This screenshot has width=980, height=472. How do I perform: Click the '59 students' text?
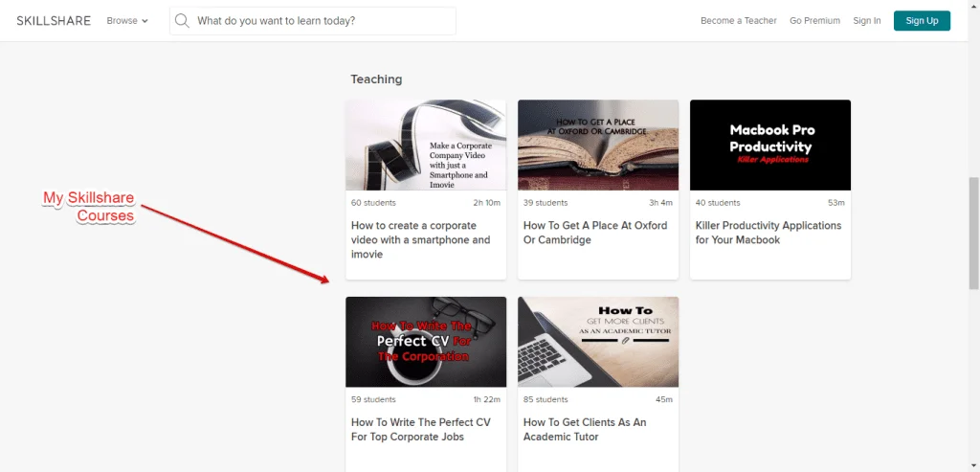pos(373,399)
